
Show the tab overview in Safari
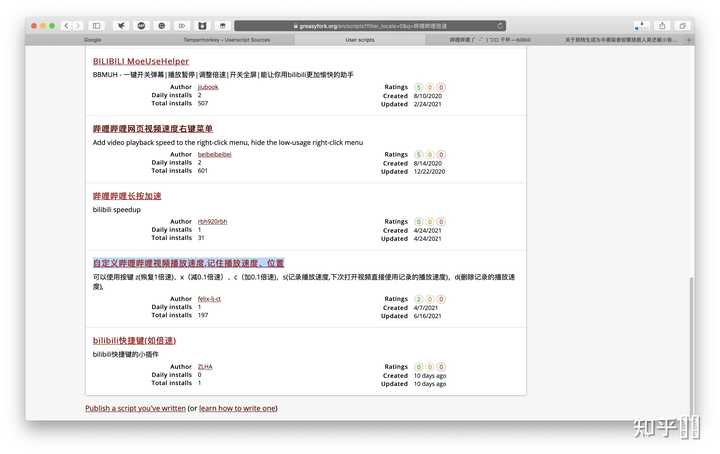coord(683,26)
